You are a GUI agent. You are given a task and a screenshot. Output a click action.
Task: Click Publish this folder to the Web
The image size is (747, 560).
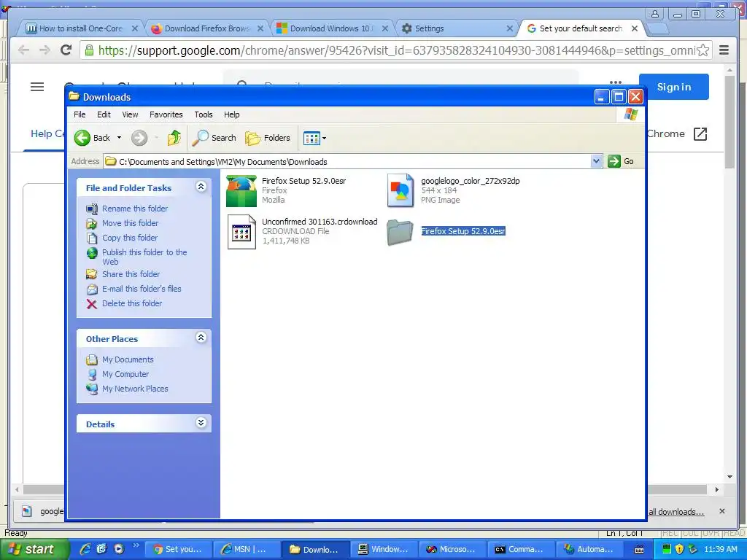[144, 257]
